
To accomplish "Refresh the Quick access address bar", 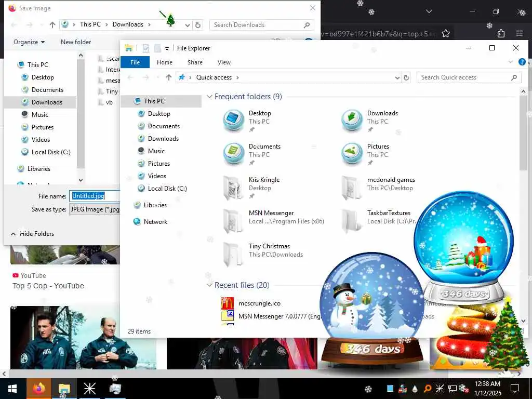I will pos(406,78).
